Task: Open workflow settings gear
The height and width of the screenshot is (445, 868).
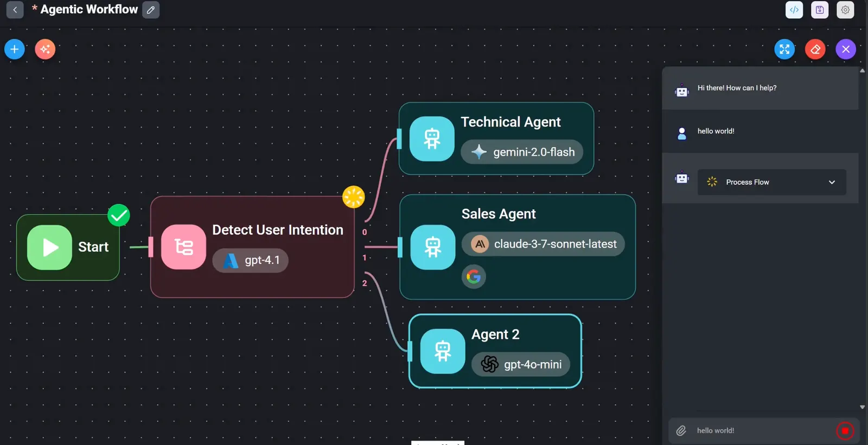Action: pyautogui.click(x=845, y=10)
